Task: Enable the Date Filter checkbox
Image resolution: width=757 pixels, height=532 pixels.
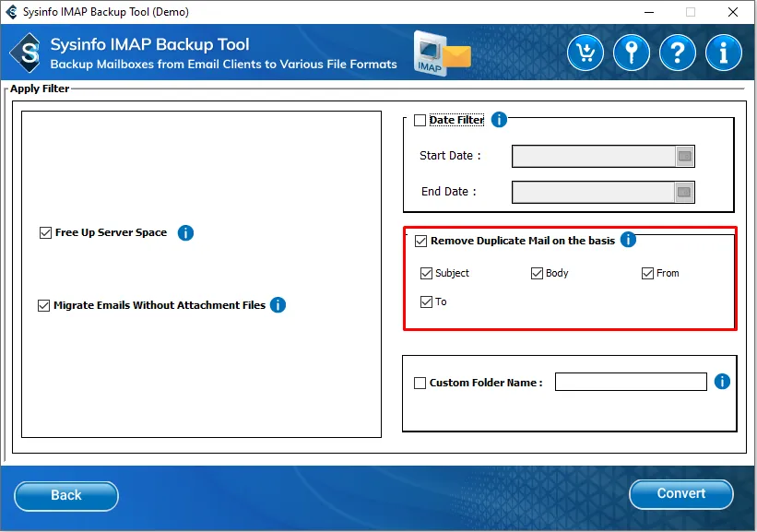Action: [x=420, y=120]
